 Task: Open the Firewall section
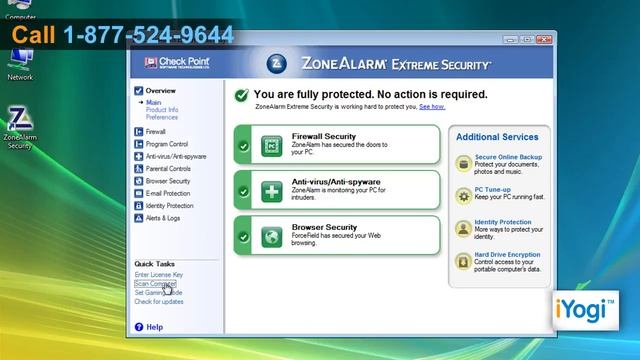point(156,131)
